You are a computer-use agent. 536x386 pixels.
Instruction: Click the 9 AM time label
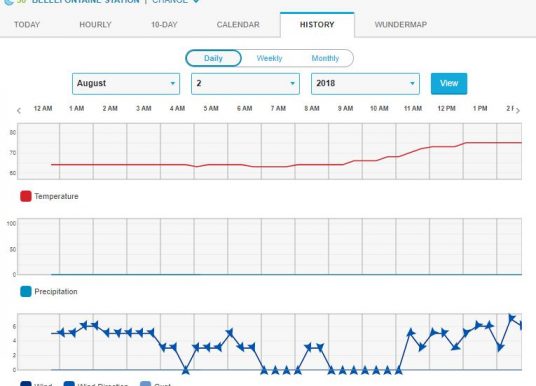pos(345,108)
